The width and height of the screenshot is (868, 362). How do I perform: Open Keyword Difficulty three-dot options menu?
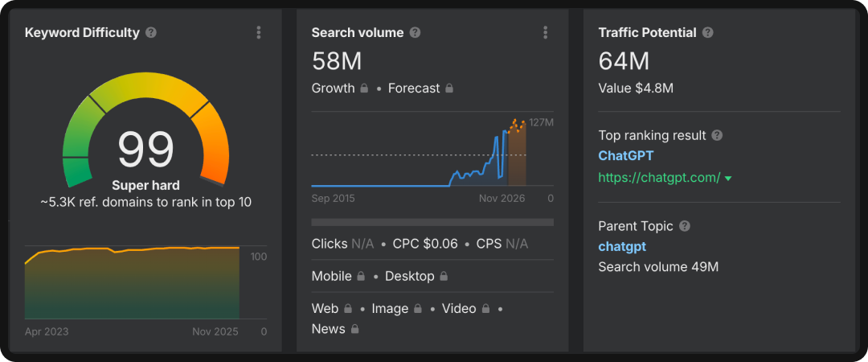click(x=259, y=33)
